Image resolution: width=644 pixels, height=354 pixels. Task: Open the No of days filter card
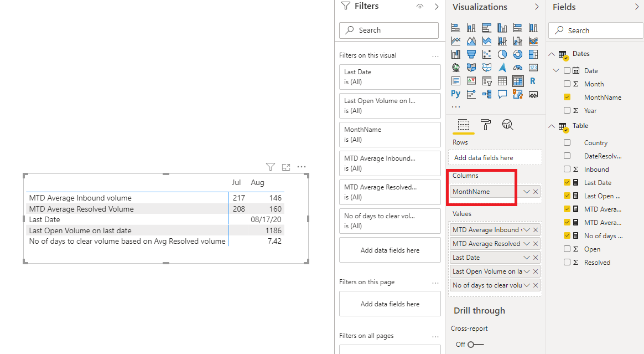pos(389,221)
